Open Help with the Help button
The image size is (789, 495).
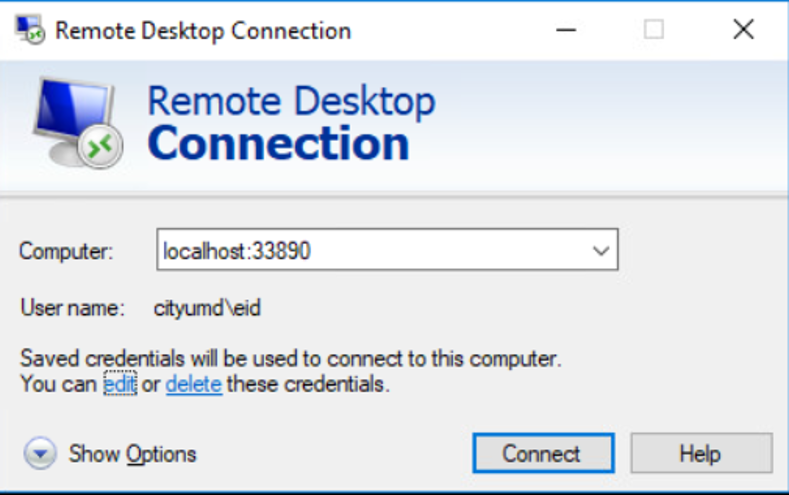(701, 453)
